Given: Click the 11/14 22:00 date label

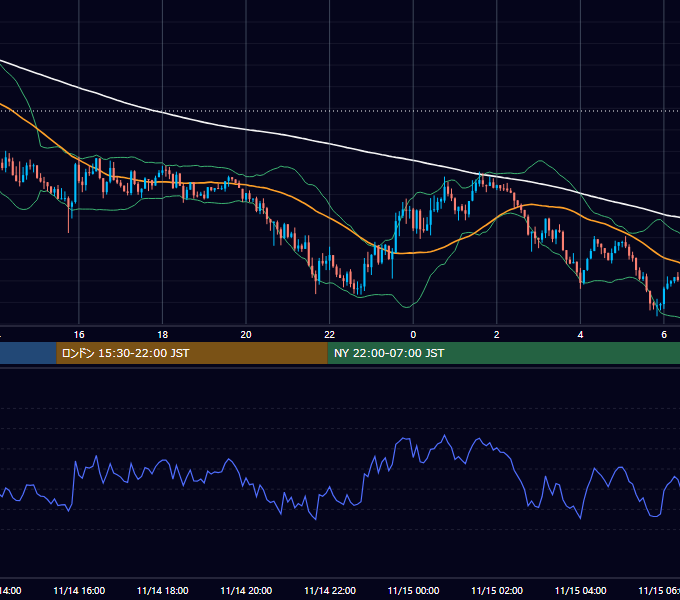Looking at the screenshot, I should tap(330, 591).
